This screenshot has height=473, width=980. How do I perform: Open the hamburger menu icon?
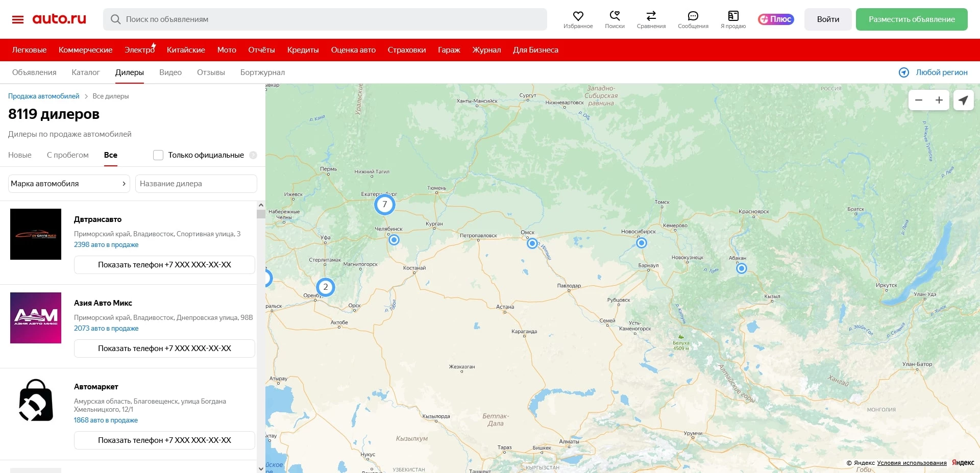[18, 19]
